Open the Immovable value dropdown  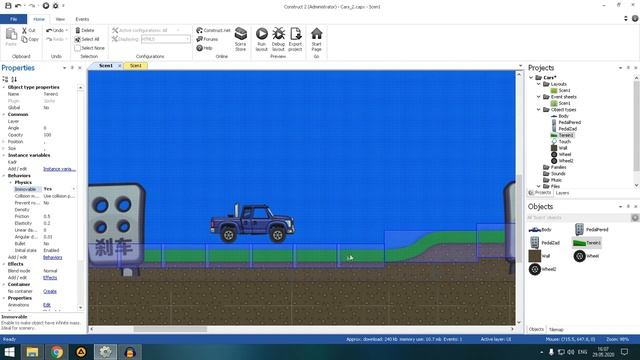tap(74, 189)
